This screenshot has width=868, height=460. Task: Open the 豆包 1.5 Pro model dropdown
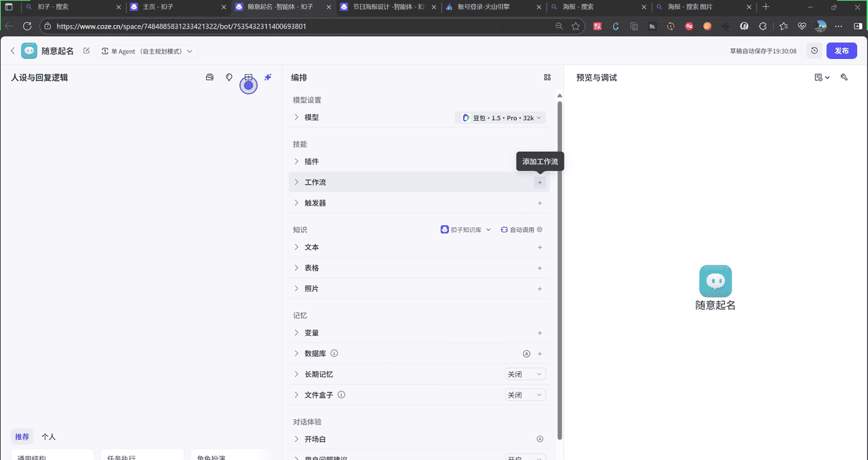click(500, 118)
